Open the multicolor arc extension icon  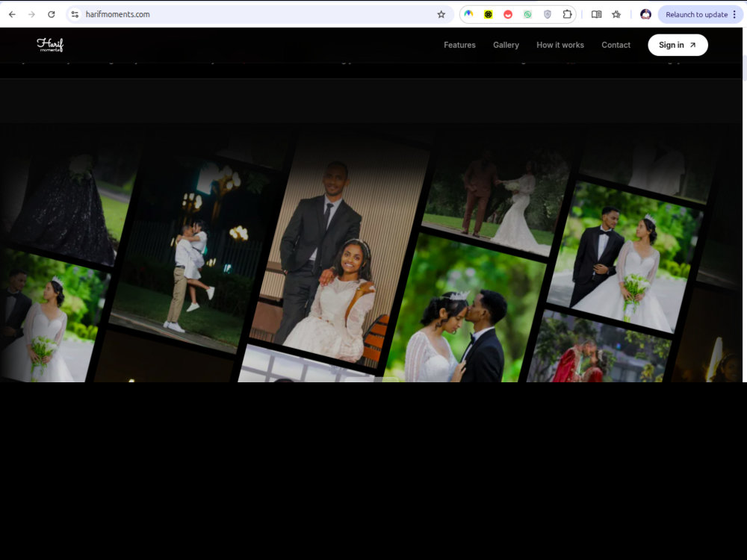pos(469,14)
